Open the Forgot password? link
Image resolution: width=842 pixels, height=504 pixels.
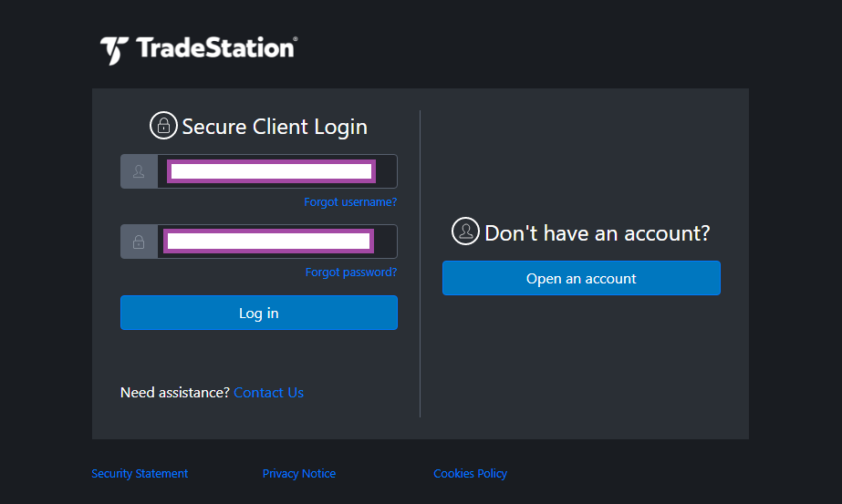coord(351,273)
